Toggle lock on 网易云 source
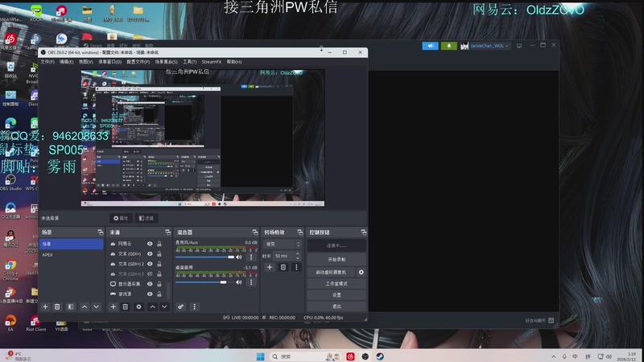The width and height of the screenshot is (644, 362). coord(159,244)
